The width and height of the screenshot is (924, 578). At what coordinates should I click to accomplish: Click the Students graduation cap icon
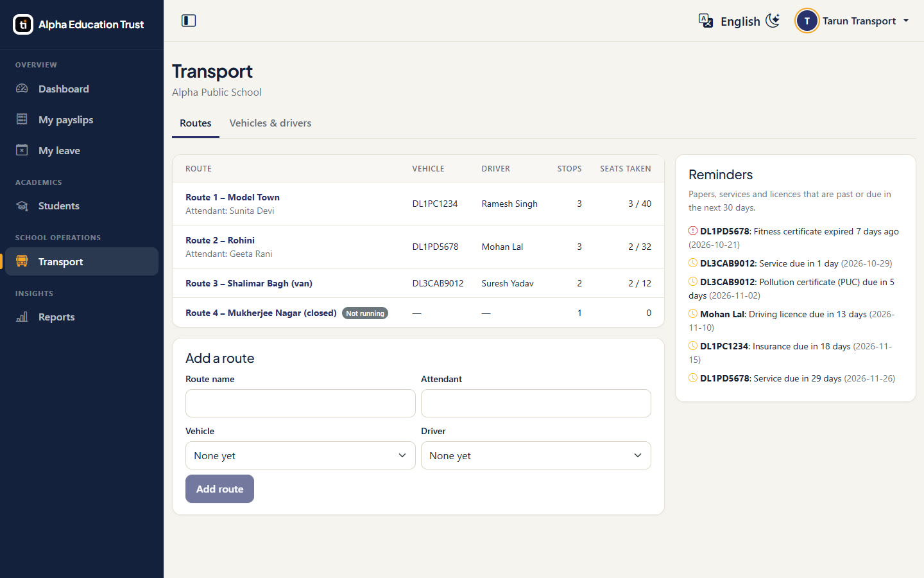[22, 206]
